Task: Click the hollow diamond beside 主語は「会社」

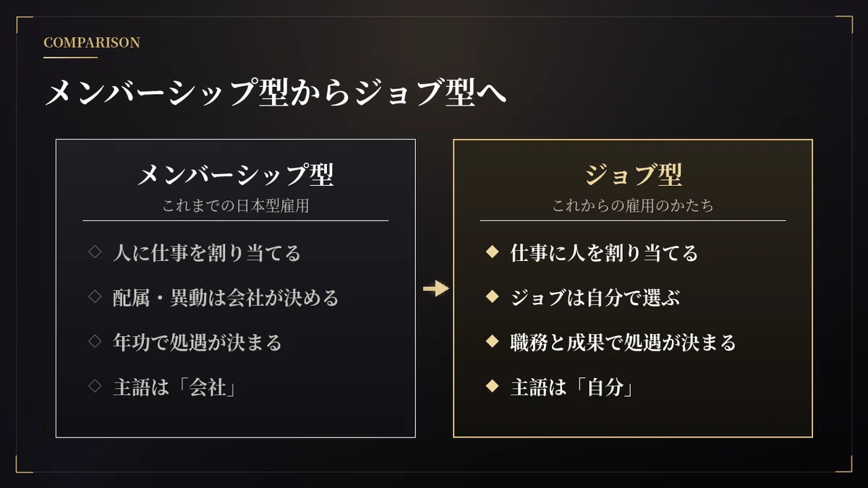Action: point(95,386)
